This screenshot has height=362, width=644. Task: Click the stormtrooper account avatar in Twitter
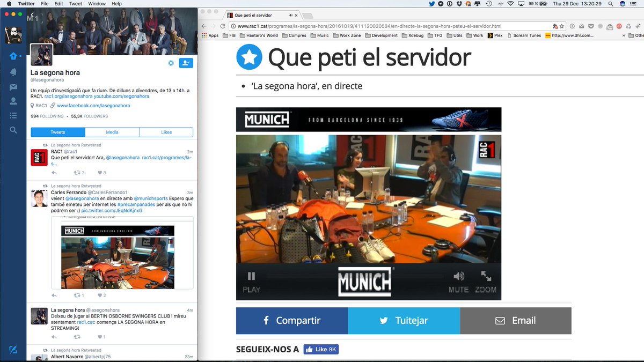click(x=13, y=34)
